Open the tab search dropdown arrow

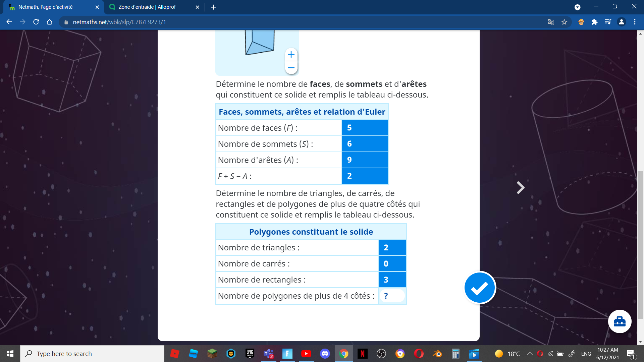(578, 7)
